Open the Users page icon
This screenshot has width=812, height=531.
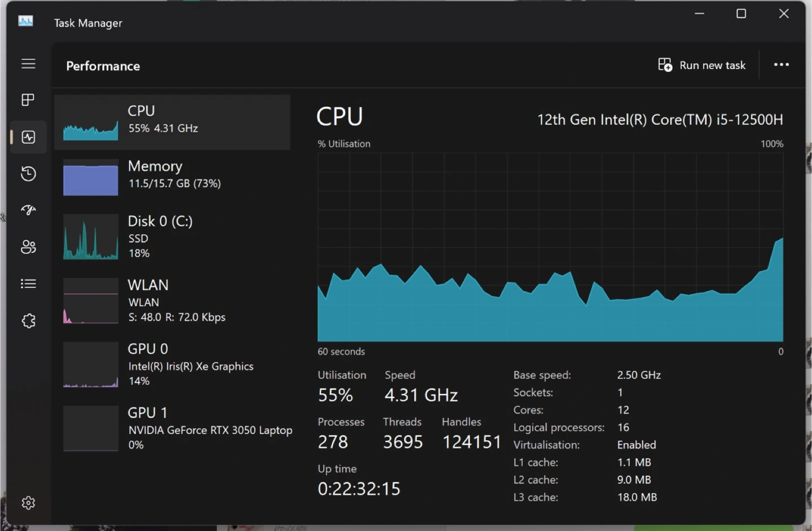(x=28, y=247)
